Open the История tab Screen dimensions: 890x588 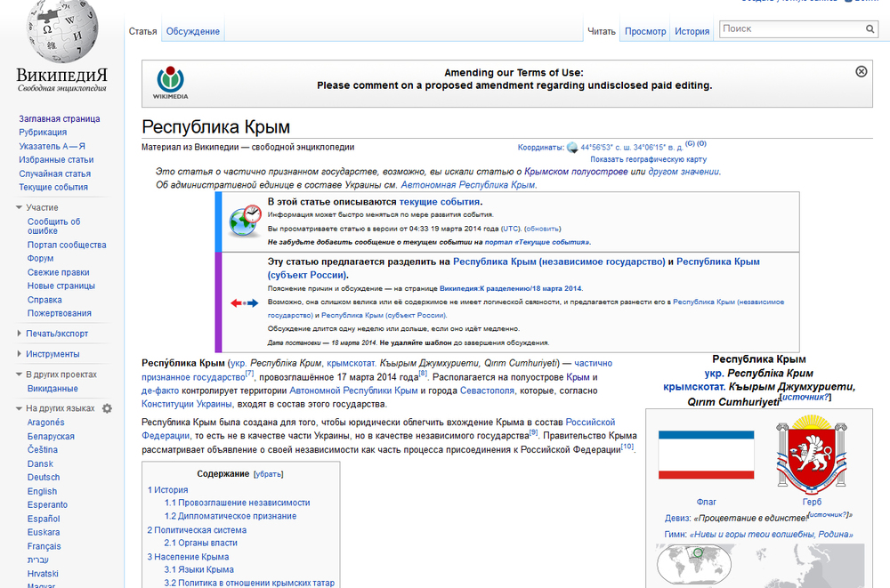pos(692,31)
